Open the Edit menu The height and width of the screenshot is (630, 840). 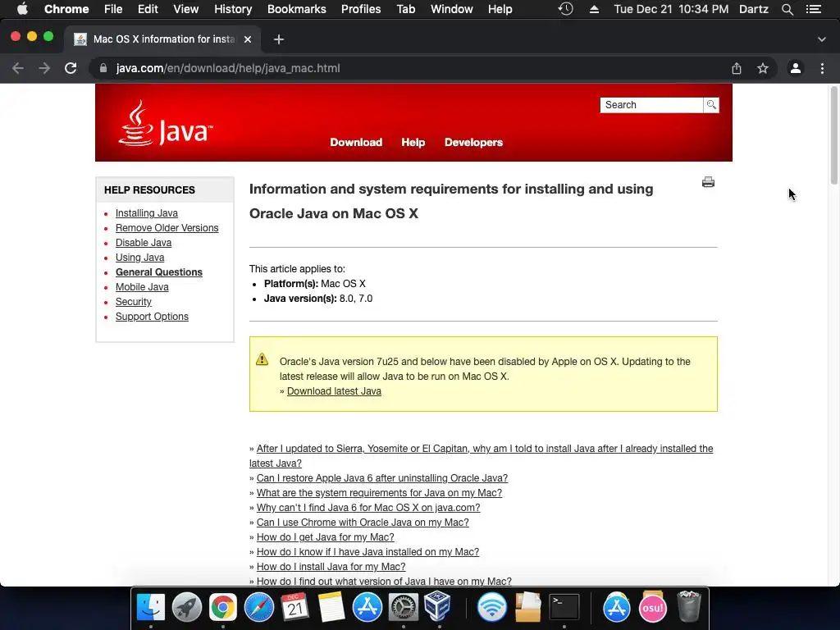click(148, 9)
